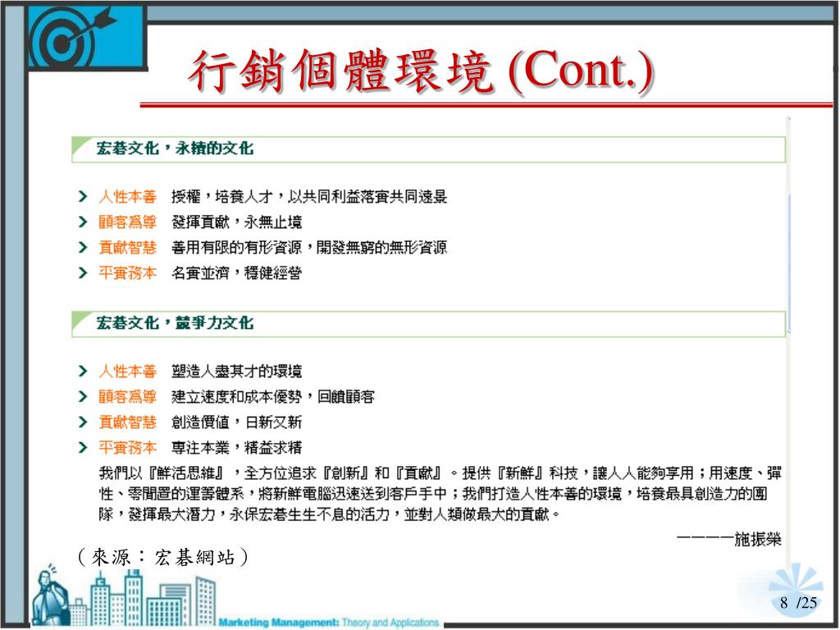Click text 善用有限的有形資源，開發無窮的無形資源
840x630 pixels.
pos(309,248)
